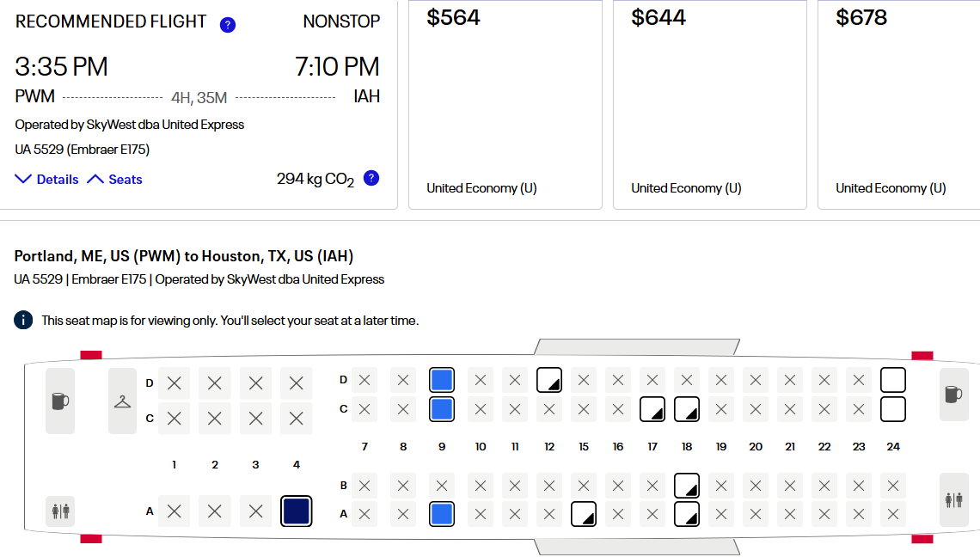Click first class row number 1 label
980x557 pixels.
click(x=175, y=464)
